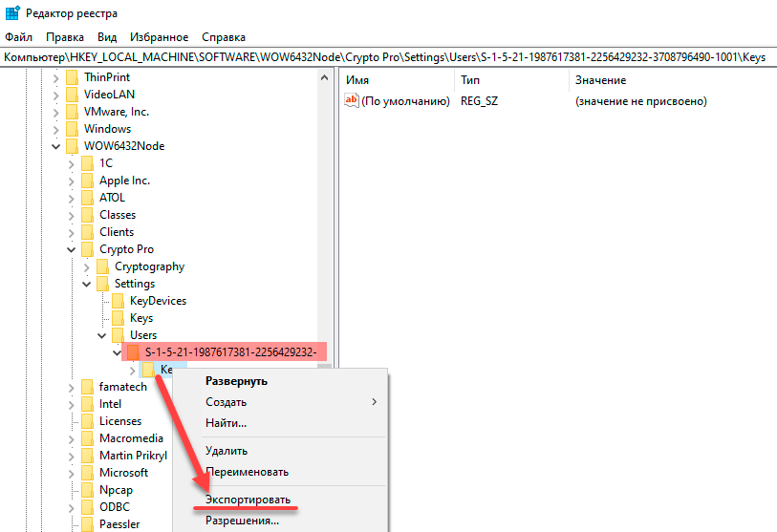Select the (По умолчанию) value entry
The image size is (777, 532).
(x=405, y=101)
